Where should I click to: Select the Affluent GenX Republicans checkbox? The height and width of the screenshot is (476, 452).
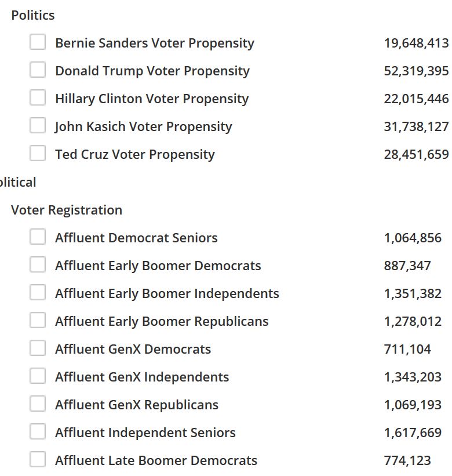pos(38,404)
